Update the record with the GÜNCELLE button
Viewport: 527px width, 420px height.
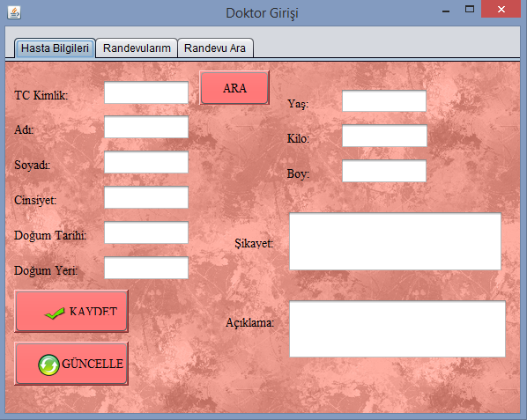tap(71, 364)
